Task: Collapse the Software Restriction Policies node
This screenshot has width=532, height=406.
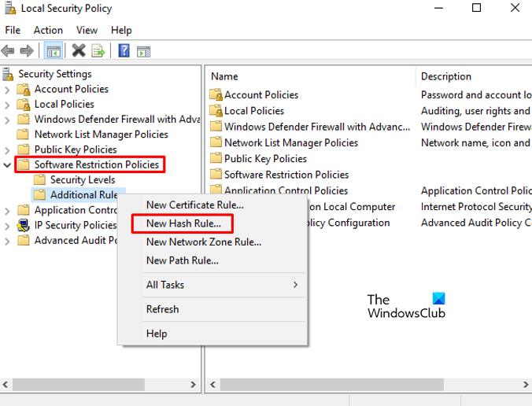Action: 7,165
